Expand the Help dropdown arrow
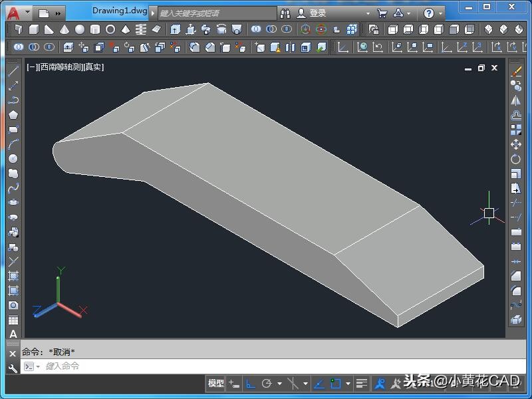The image size is (532, 399). pyautogui.click(x=441, y=13)
